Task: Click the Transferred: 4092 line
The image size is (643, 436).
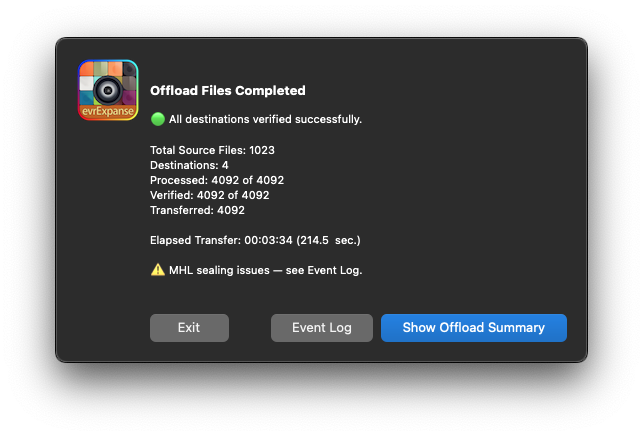Action: [197, 210]
